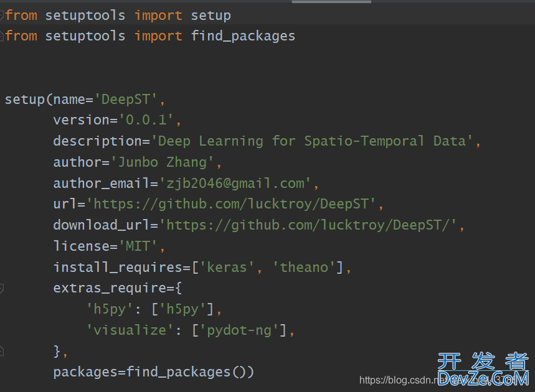This screenshot has width=535, height=392.
Task: Click the horizontal scrollbar thumb at top
Action: (331, 1)
